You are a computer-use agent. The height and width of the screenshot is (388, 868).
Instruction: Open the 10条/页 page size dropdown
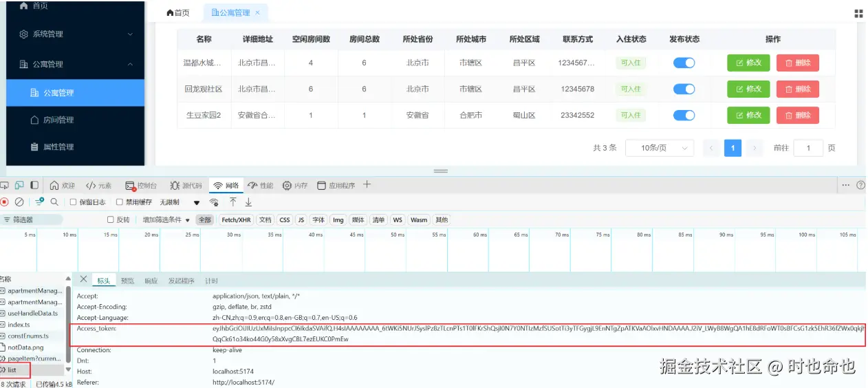659,148
